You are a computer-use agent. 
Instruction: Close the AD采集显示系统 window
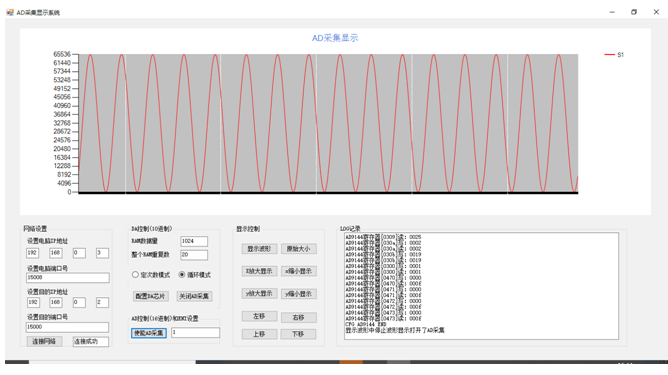point(656,12)
